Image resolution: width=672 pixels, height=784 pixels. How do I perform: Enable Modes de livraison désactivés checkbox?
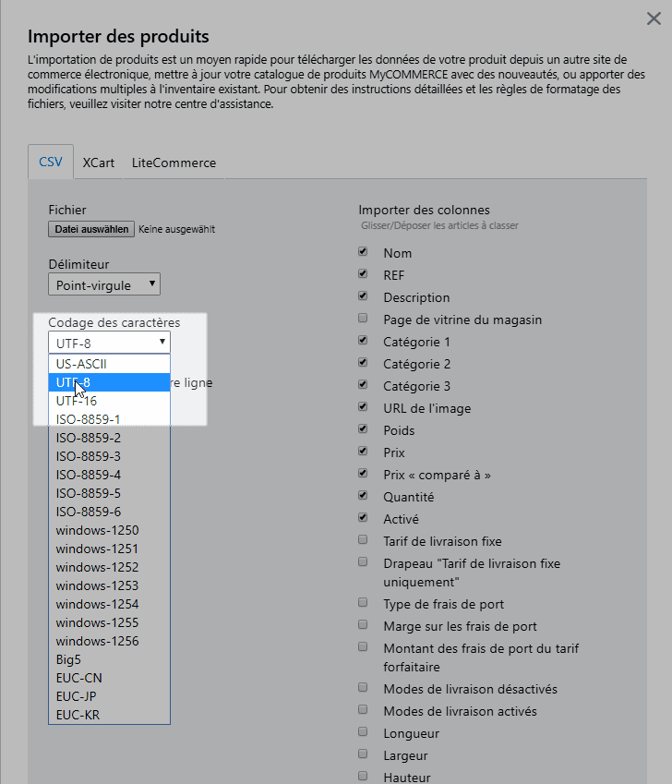(x=363, y=687)
